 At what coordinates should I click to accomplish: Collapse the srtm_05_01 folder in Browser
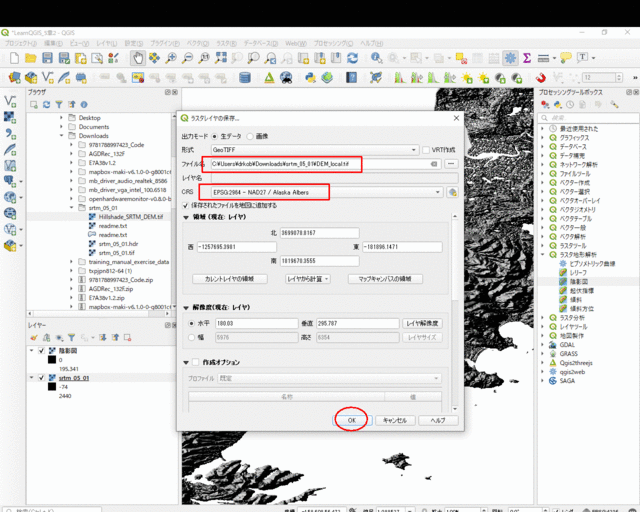tap(72, 208)
